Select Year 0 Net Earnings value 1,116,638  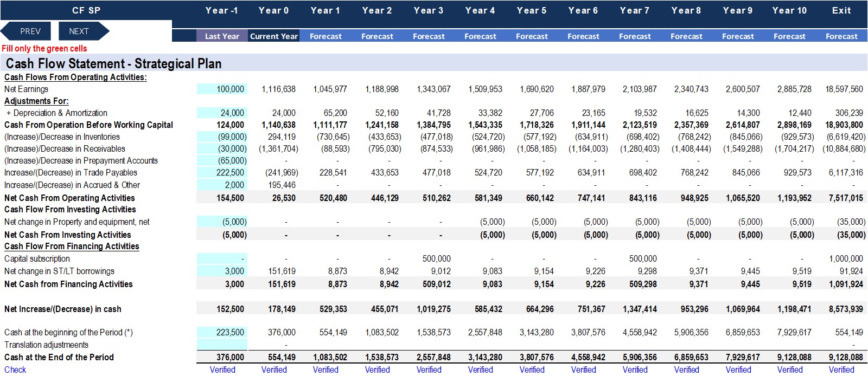(x=278, y=89)
